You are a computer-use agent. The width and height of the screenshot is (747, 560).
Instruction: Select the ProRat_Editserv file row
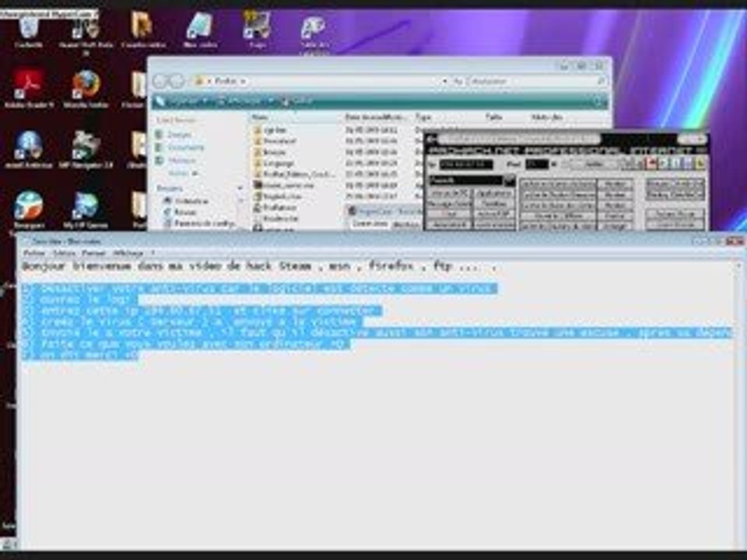296,174
